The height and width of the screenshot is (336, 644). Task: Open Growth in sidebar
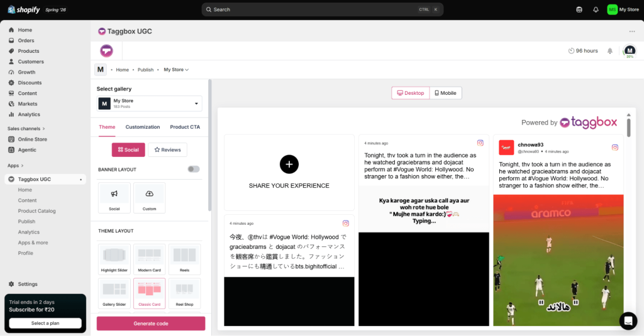coord(26,72)
